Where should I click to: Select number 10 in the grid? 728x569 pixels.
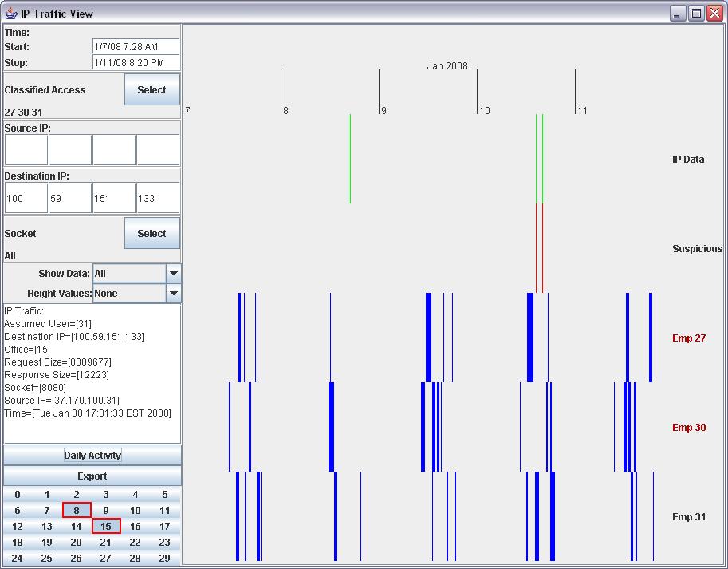pyautogui.click(x=135, y=510)
